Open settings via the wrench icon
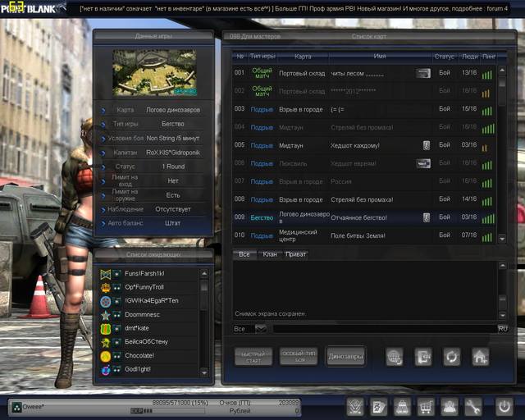The width and height of the screenshot is (525, 420). click(x=472, y=407)
